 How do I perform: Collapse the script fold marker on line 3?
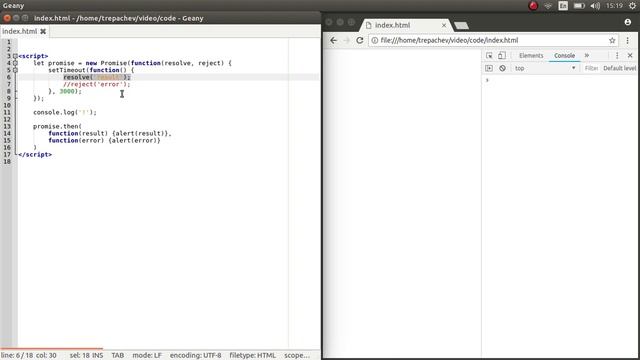(15, 56)
